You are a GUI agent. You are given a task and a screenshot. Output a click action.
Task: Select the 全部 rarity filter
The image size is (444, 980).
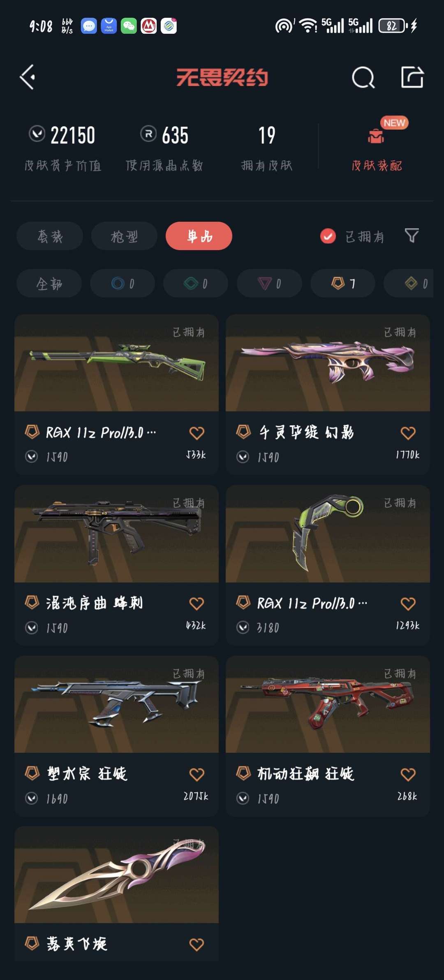coord(49,283)
